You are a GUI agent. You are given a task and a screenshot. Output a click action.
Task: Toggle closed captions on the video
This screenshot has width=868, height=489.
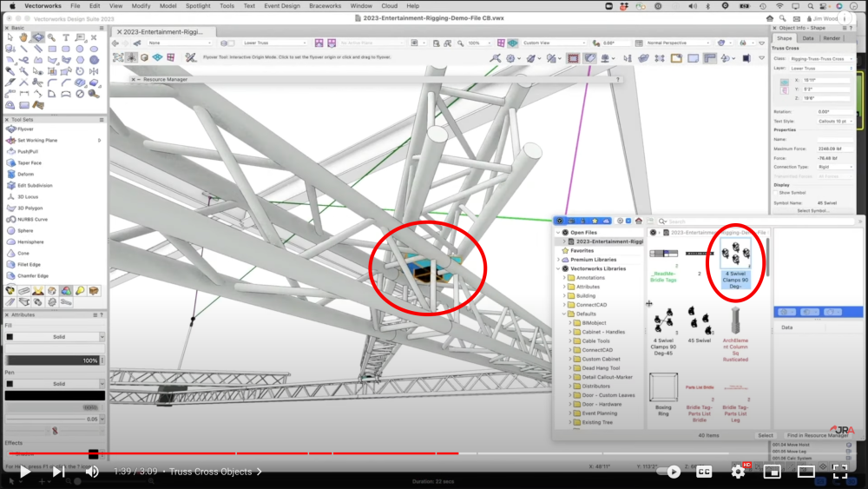click(x=704, y=472)
